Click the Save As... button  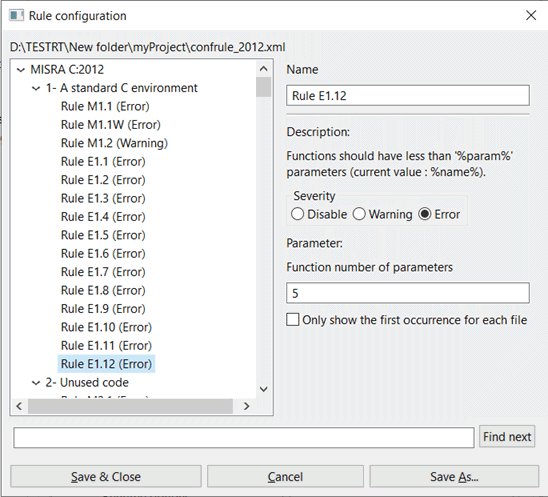click(x=454, y=476)
